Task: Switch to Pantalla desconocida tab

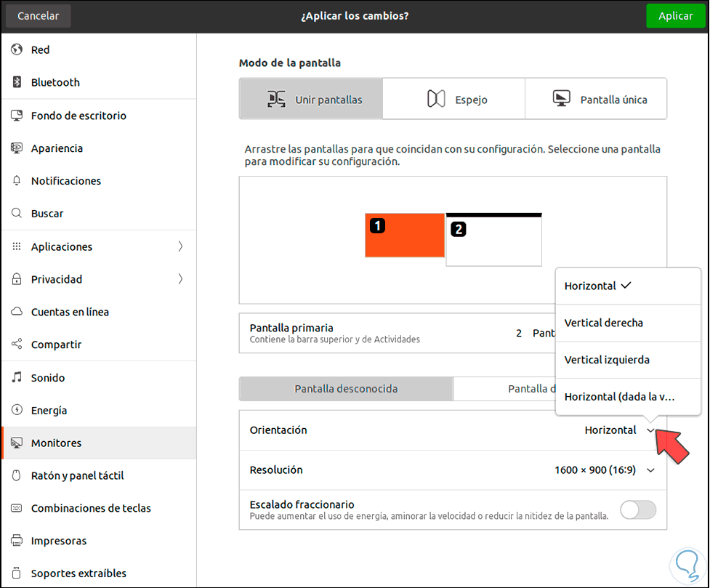Action: click(346, 389)
